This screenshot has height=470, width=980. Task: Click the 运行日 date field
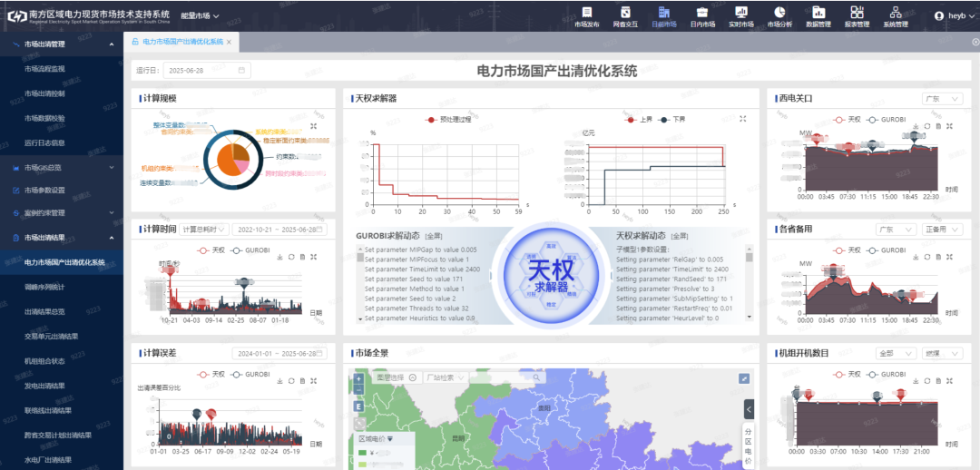(206, 70)
